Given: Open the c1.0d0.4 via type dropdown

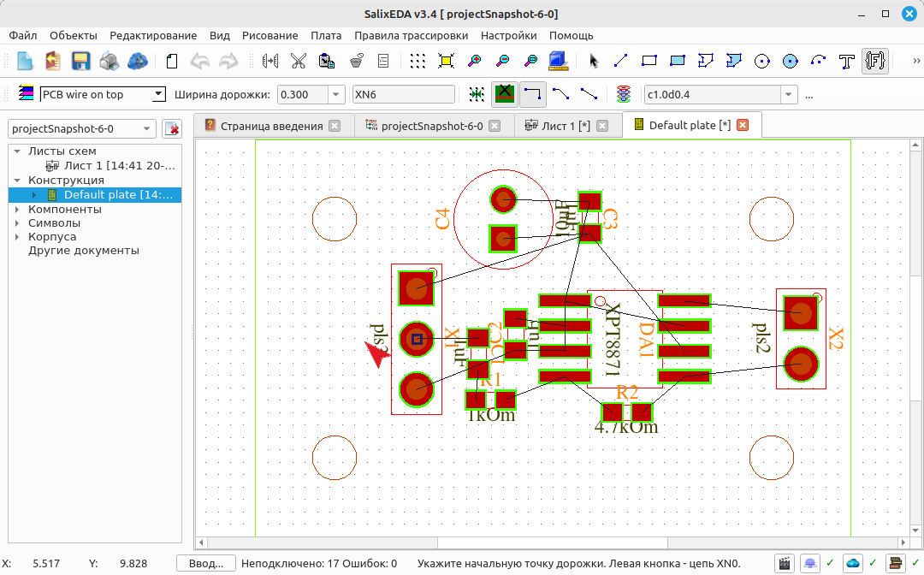Looking at the screenshot, I should 789,94.
